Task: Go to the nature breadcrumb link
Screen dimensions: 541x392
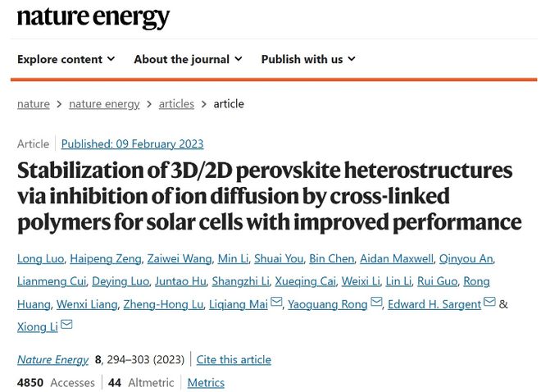Action: point(34,104)
